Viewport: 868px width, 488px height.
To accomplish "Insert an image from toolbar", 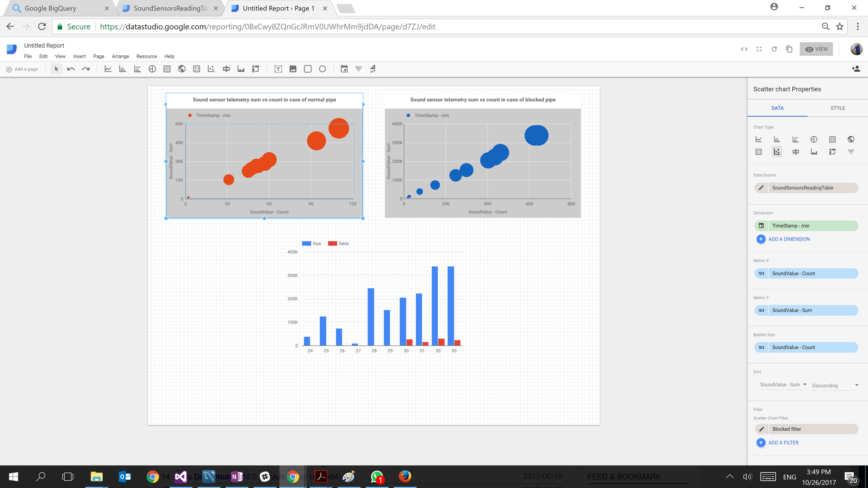I will [x=293, y=69].
